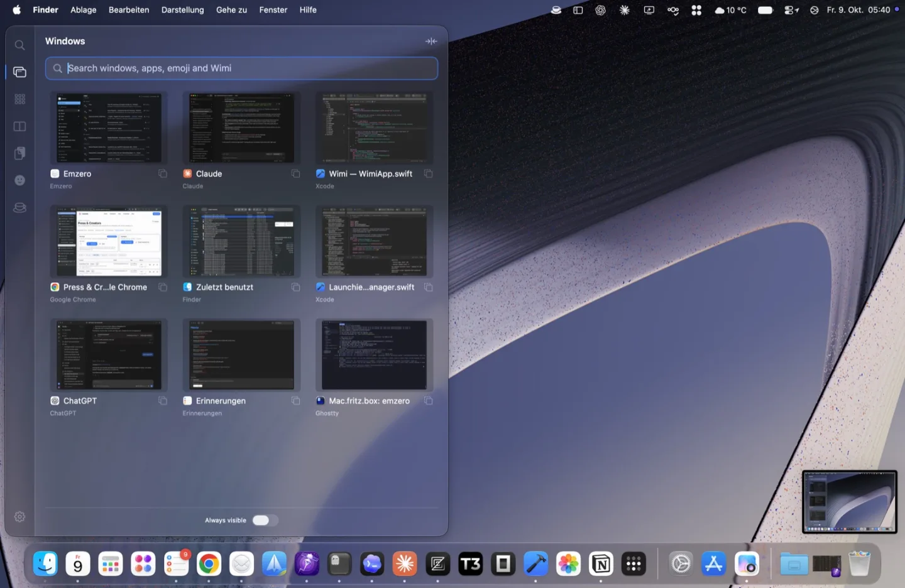This screenshot has height=588, width=905.
Task: Click the floating desktop preview thumbnail
Action: click(x=850, y=502)
